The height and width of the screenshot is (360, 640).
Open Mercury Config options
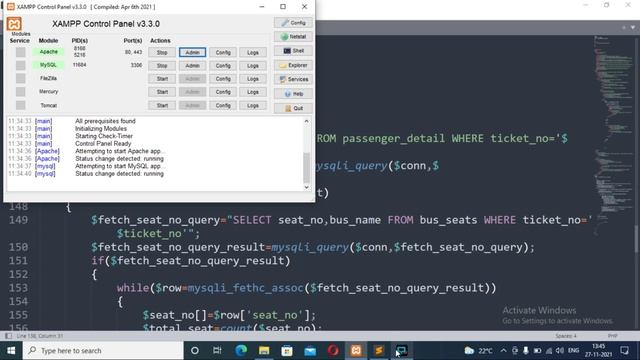click(x=223, y=92)
